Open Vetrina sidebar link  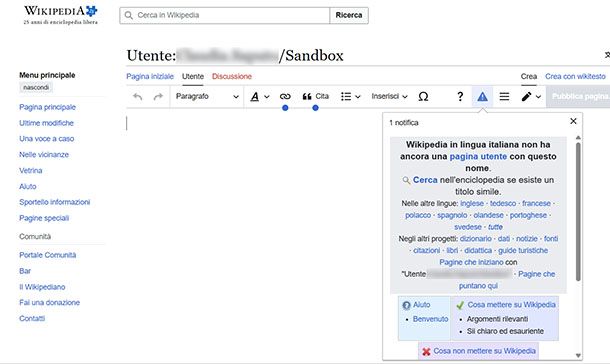[x=31, y=170]
